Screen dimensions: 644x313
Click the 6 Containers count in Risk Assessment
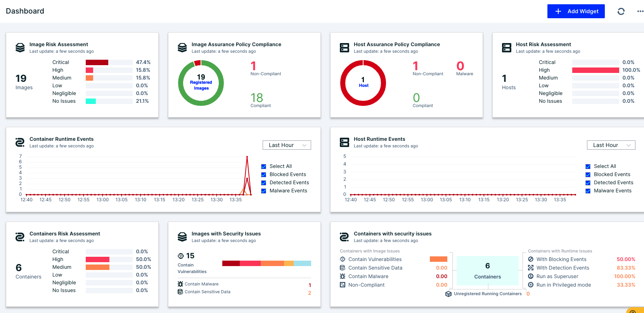(19, 268)
